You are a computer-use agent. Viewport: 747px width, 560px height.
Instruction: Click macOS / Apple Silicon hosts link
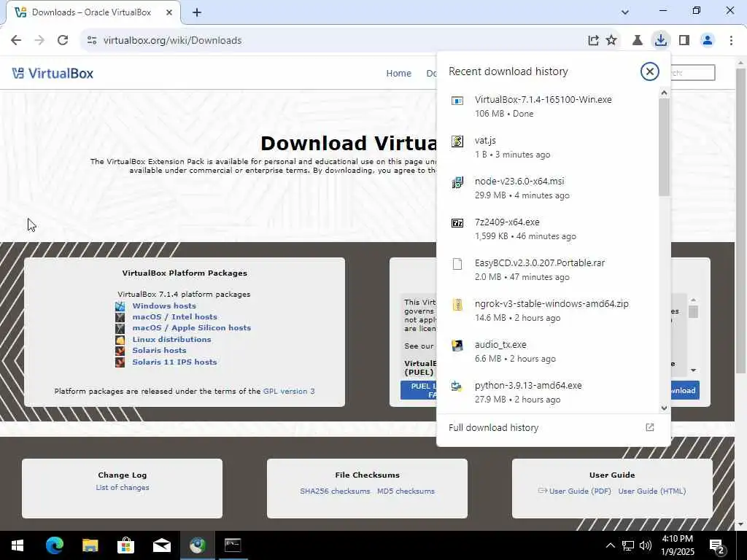pos(192,327)
